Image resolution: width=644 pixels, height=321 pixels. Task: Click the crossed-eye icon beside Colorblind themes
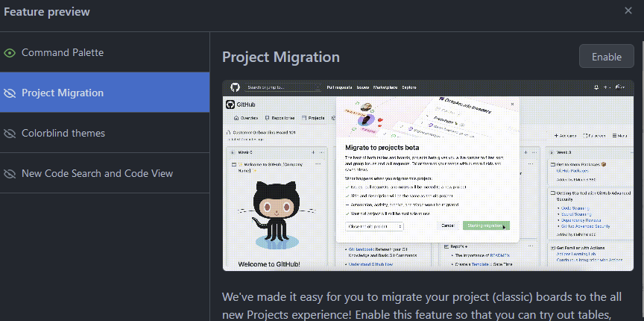10,134
